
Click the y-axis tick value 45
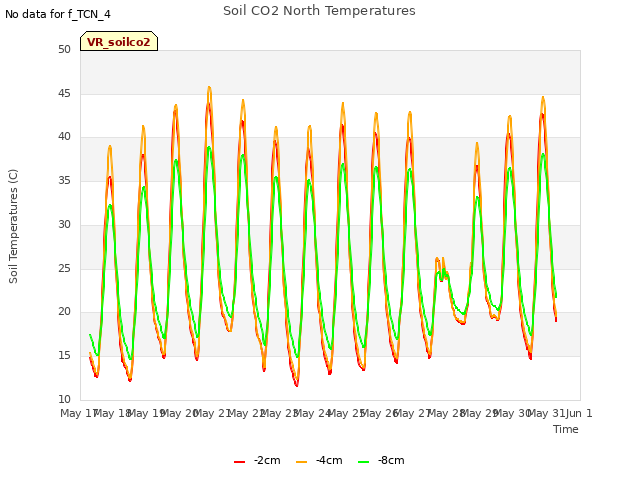[x=64, y=93]
